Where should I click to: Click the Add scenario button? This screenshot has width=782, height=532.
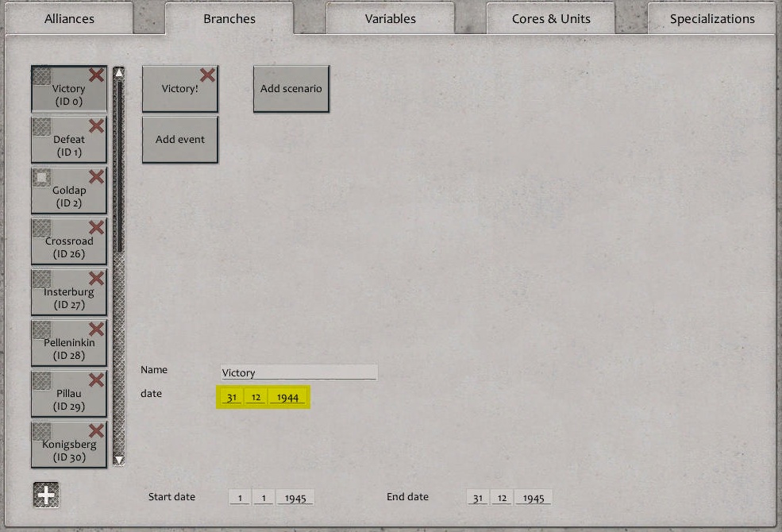pos(291,90)
